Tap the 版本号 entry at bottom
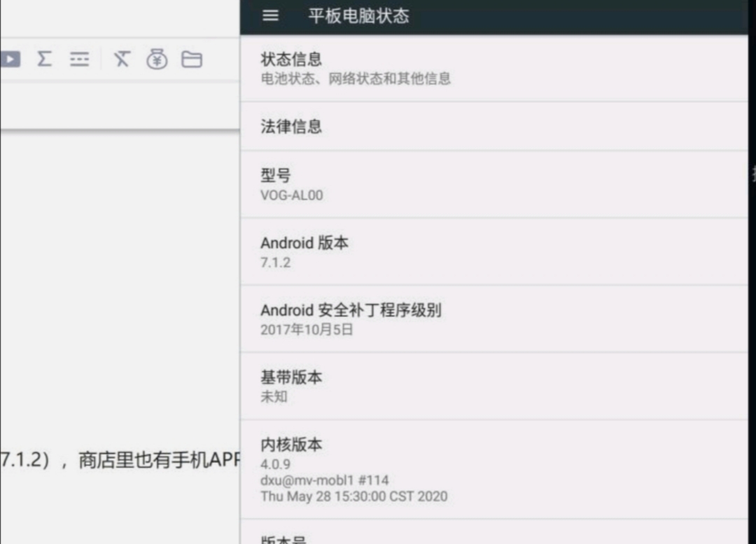756x544 pixels. 490,538
